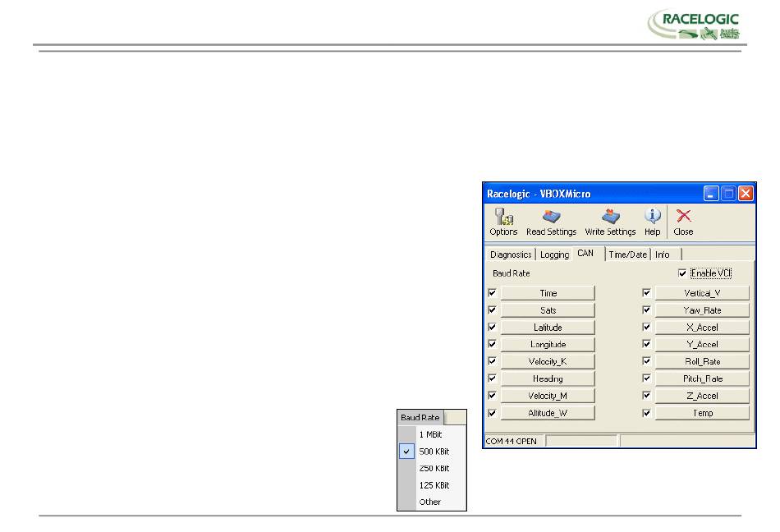Screen dimensions: 780x532
Task: Open the Info tab
Action: (x=663, y=255)
